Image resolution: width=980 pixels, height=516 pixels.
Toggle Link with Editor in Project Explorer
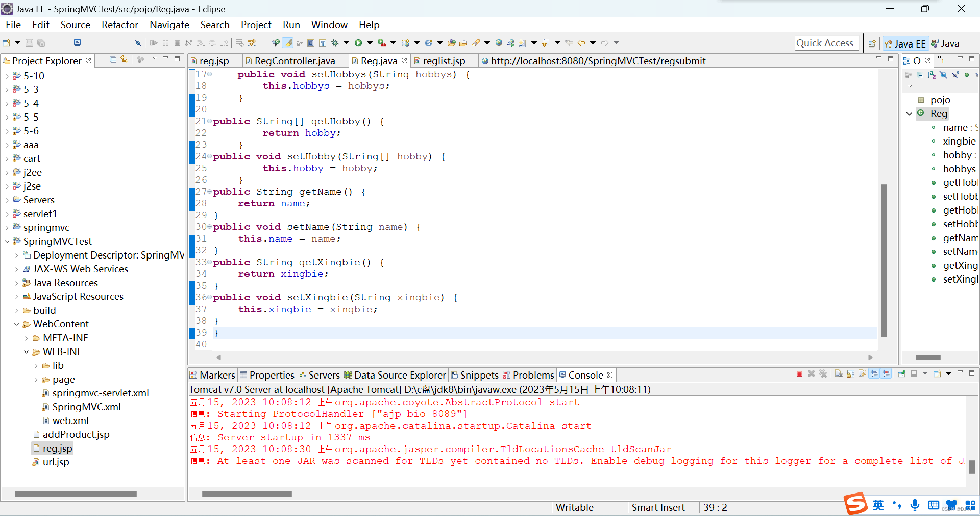tap(125, 60)
